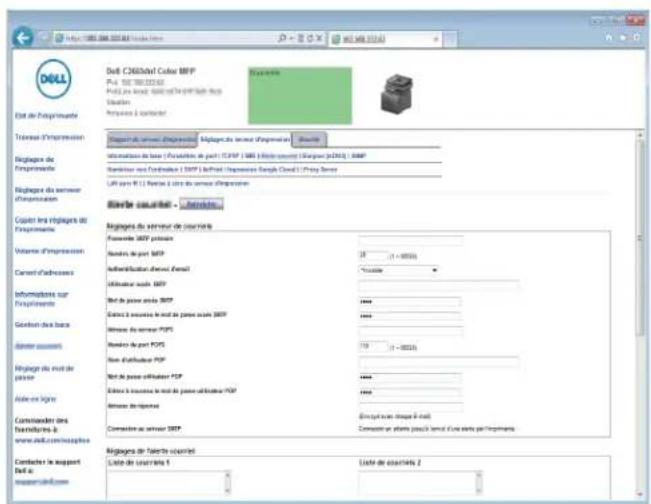Open Réglages du serveur d'impression sidebar link
This screenshot has width=651, height=504.
tap(48, 194)
